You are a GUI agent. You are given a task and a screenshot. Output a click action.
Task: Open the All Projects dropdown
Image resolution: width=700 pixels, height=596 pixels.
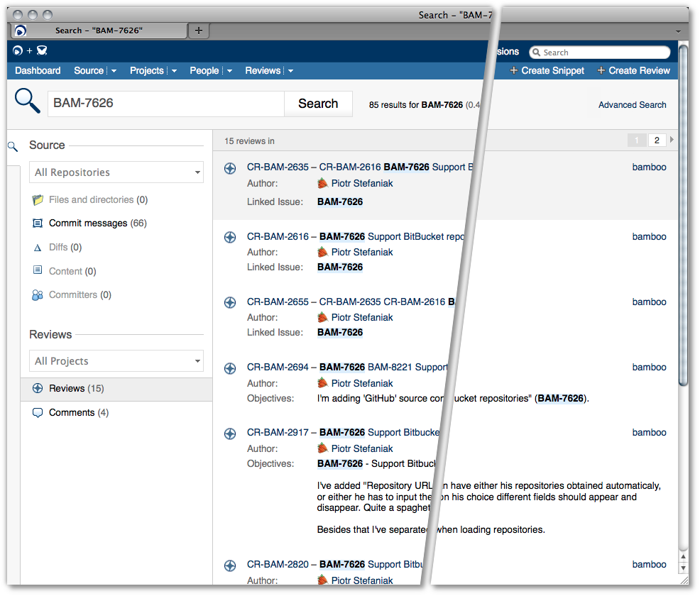116,361
